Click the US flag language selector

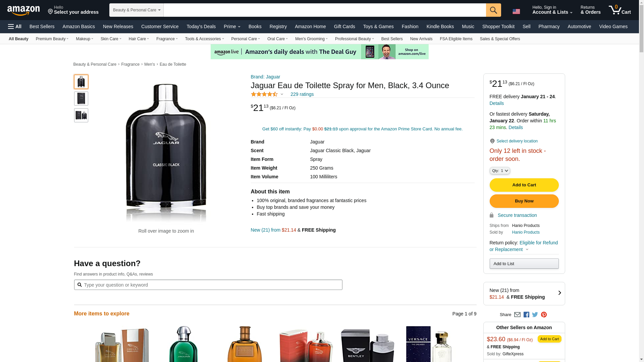coord(516,11)
